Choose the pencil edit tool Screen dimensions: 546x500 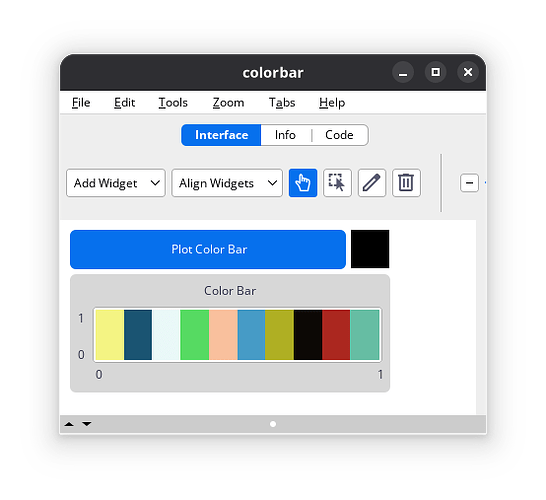[372, 183]
